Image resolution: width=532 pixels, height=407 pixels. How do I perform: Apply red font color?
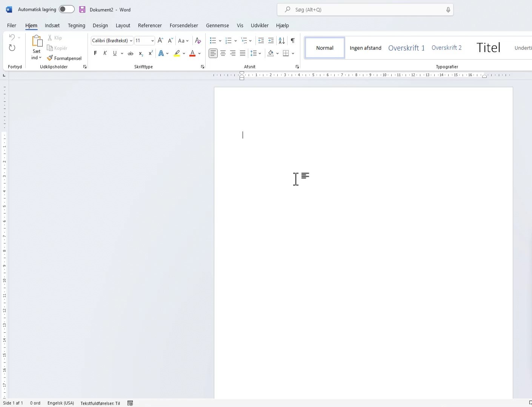coord(192,53)
